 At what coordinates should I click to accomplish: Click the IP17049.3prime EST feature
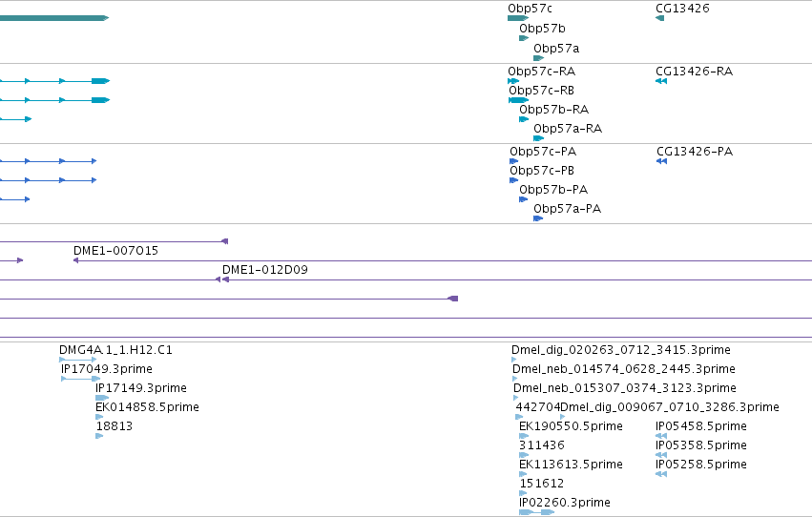click(80, 379)
